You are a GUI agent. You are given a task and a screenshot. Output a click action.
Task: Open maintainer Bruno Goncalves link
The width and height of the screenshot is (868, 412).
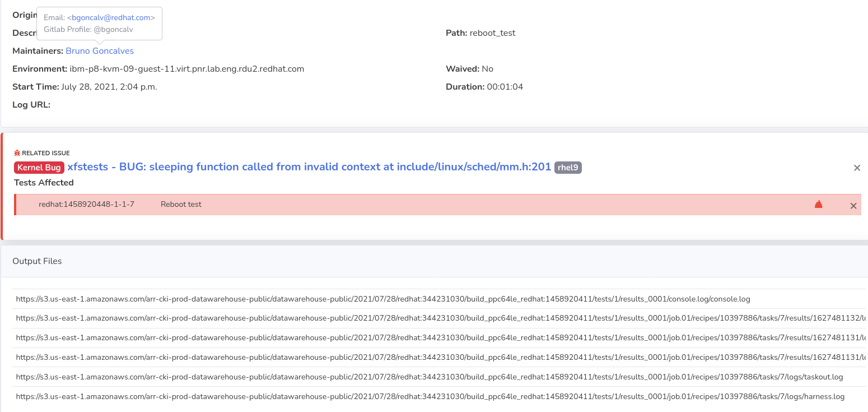100,51
